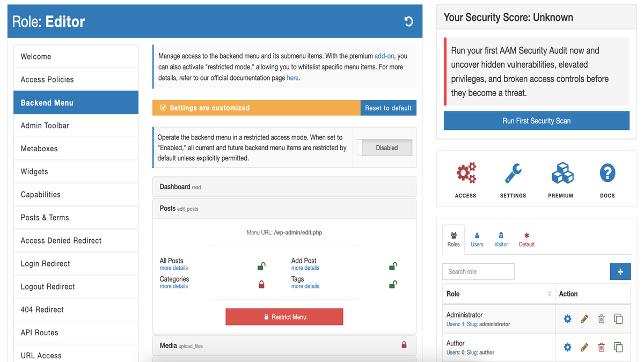The height and width of the screenshot is (362, 644).
Task: Delete the Author role using the trash icon
Action: tap(601, 347)
